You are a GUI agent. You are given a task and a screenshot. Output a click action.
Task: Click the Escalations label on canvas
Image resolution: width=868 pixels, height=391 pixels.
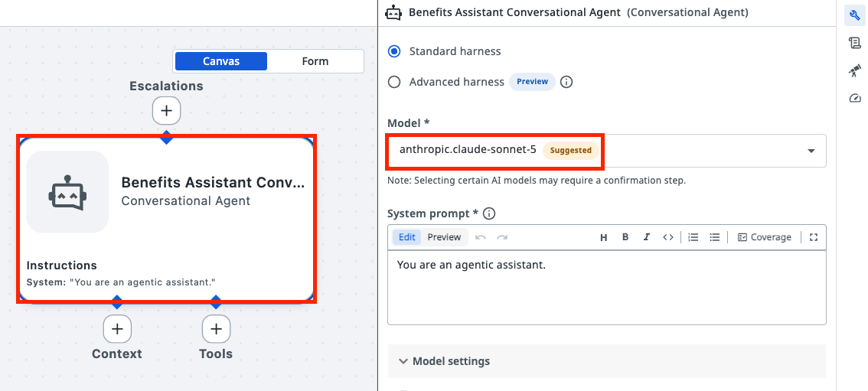tap(166, 86)
